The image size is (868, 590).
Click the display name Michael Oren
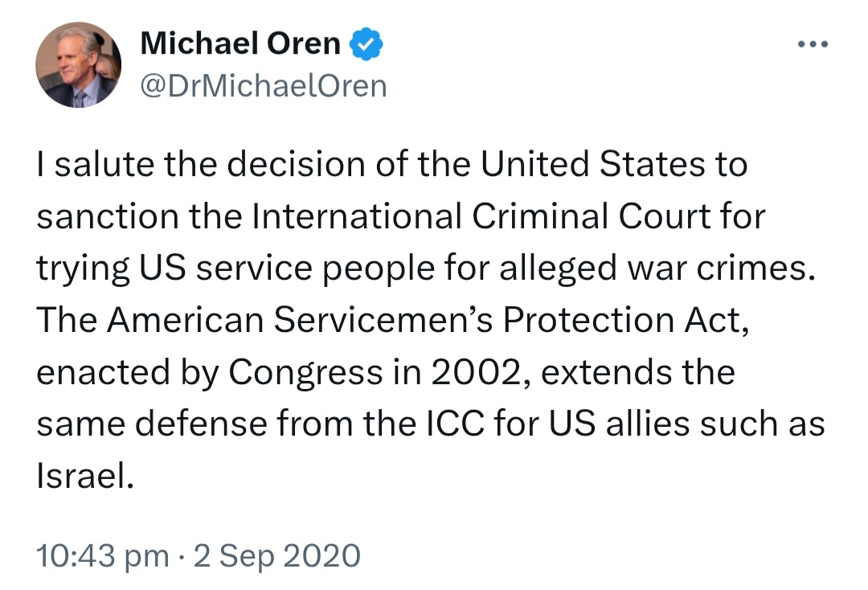pyautogui.click(x=240, y=43)
